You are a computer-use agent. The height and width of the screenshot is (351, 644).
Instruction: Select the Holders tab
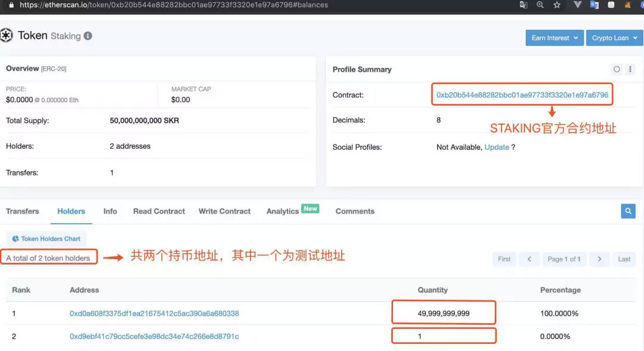click(71, 211)
